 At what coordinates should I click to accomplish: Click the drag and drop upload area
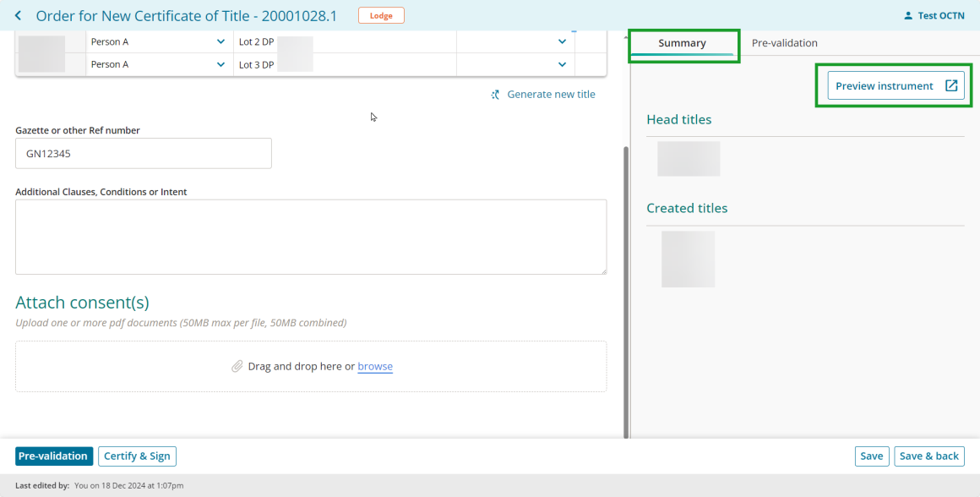click(x=311, y=366)
